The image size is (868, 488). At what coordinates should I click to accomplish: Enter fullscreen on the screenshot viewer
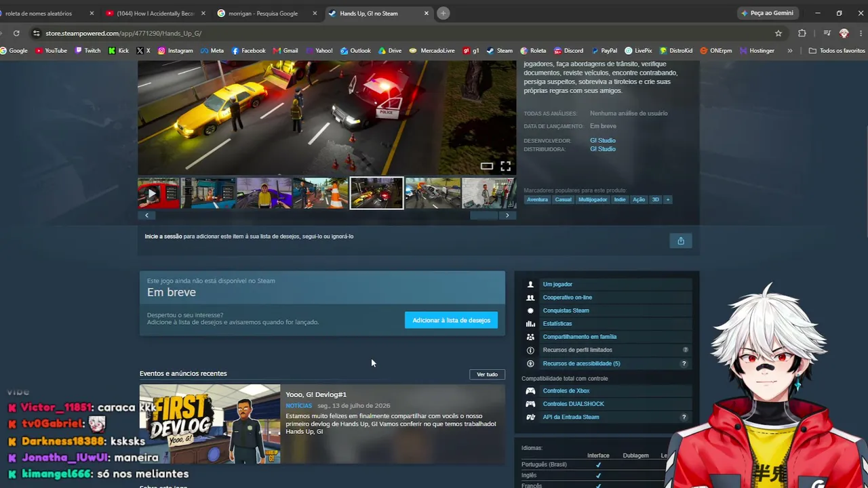pos(505,166)
